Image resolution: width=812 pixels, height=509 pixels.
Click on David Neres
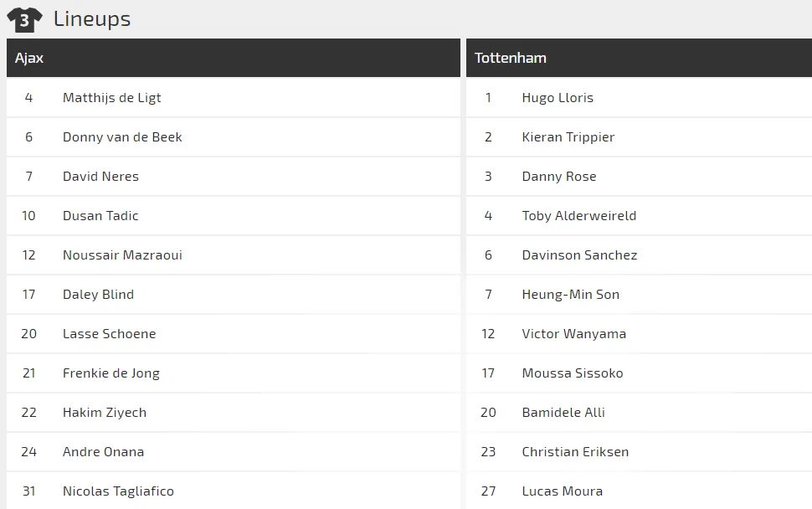click(x=100, y=177)
